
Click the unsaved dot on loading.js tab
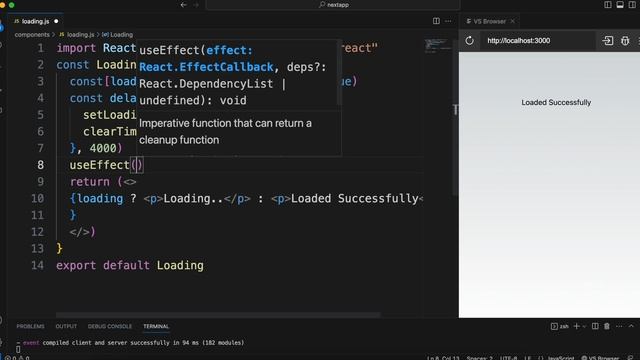pos(56,21)
